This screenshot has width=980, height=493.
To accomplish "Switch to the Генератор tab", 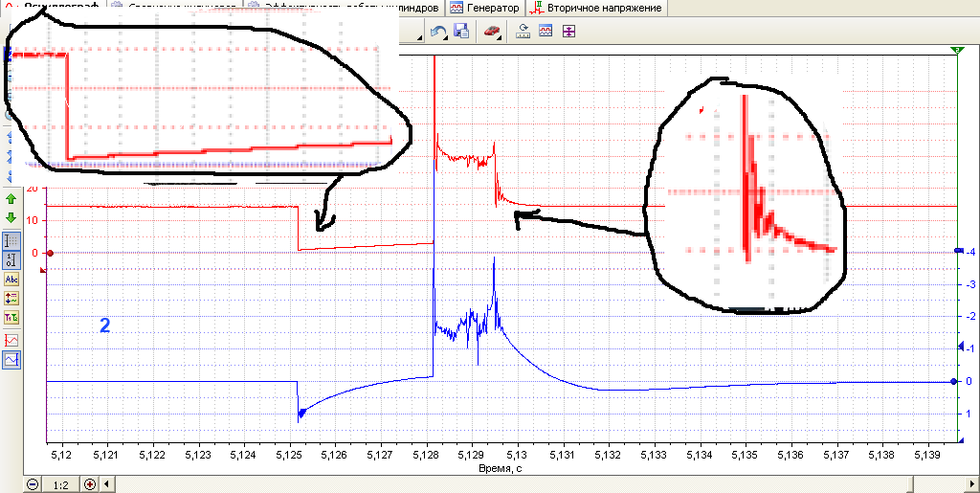I will pyautogui.click(x=485, y=8).
